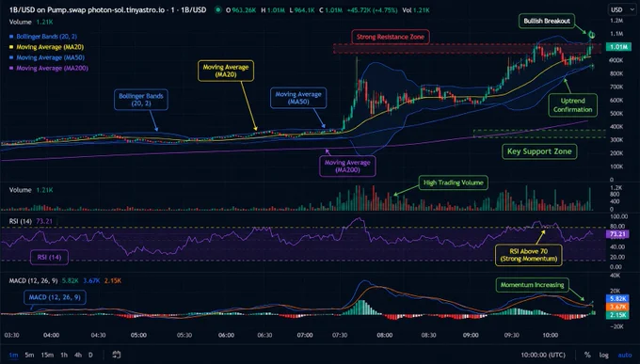Select the 1m timeframe
The image size is (640, 364).
tap(13, 355)
